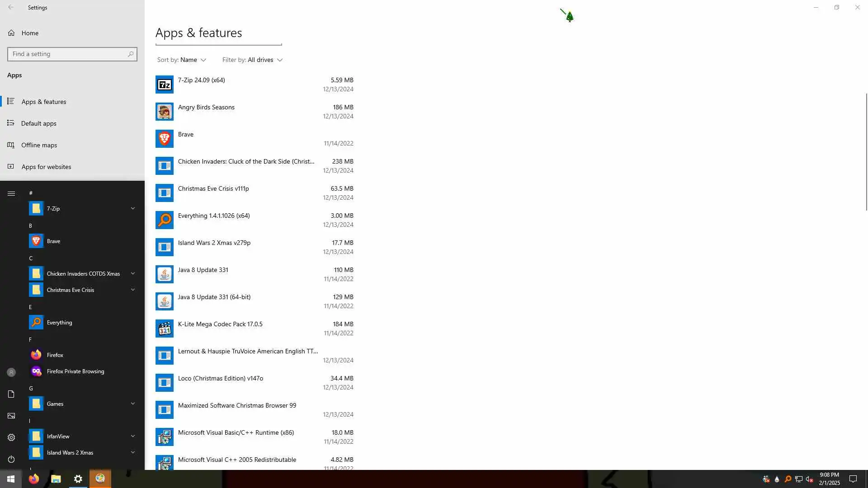This screenshot has width=868, height=488.
Task: Expand the 7-Zip folder in Start menu
Action: click(132, 208)
